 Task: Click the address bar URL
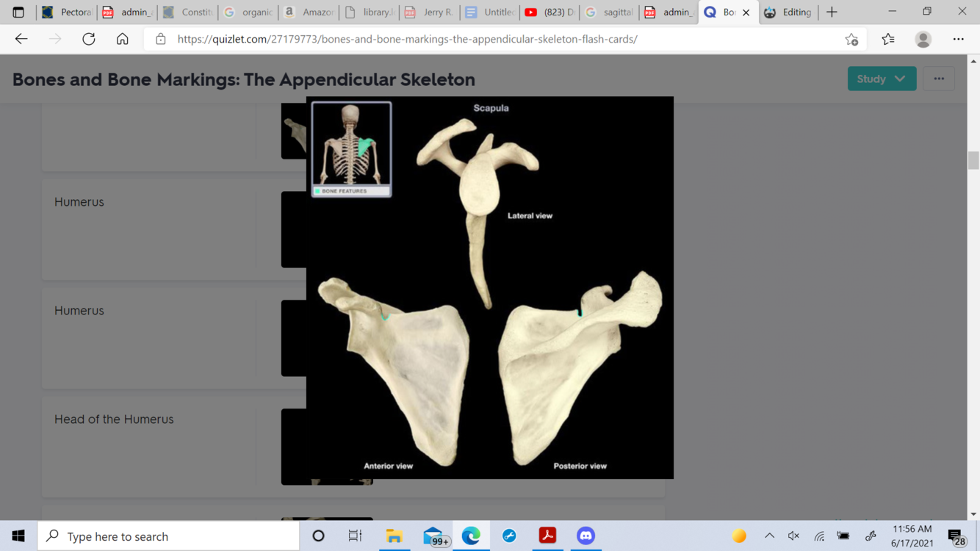coord(408,39)
